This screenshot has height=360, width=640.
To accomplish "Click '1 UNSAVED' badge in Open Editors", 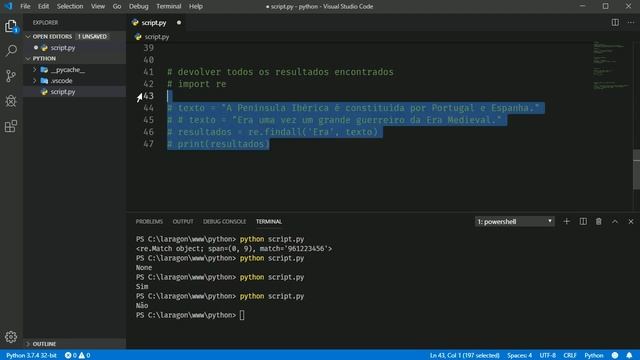I will 93,36.
